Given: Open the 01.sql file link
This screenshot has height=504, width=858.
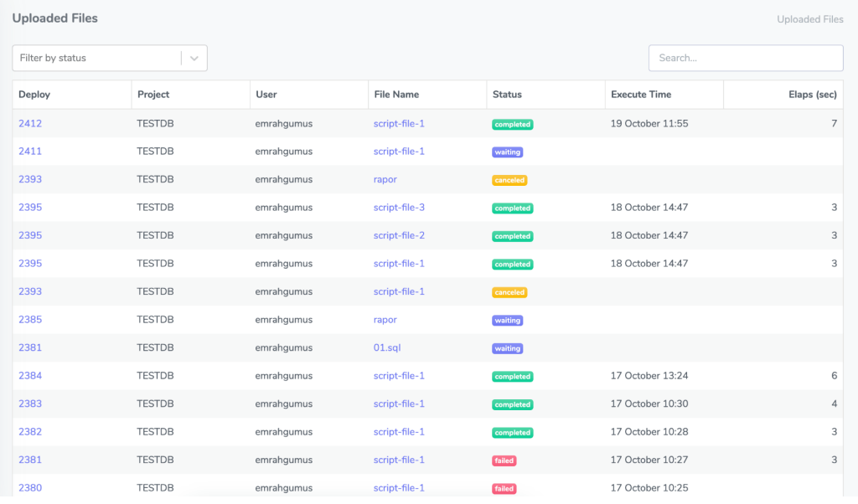Looking at the screenshot, I should [386, 347].
